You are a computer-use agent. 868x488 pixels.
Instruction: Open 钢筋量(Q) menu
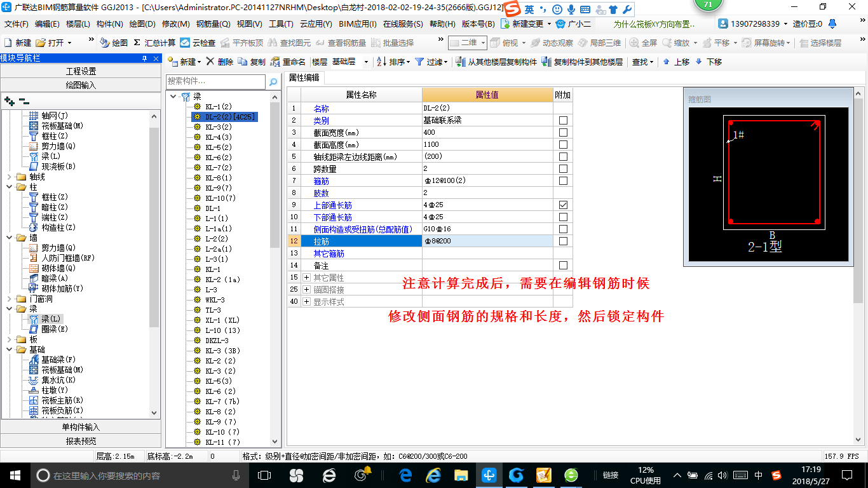point(214,24)
